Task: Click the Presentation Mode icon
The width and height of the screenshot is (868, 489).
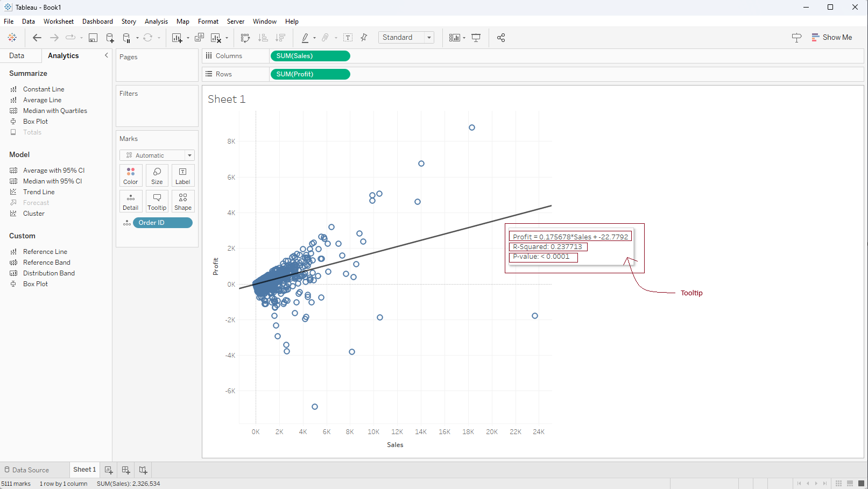Action: click(476, 38)
